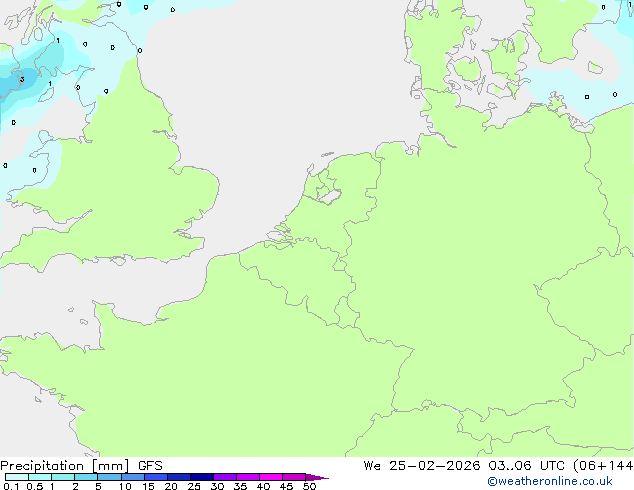This screenshot has height=490, width=634.
Task: Select the legend swatch between 10 and 15
Action: (x=133, y=477)
